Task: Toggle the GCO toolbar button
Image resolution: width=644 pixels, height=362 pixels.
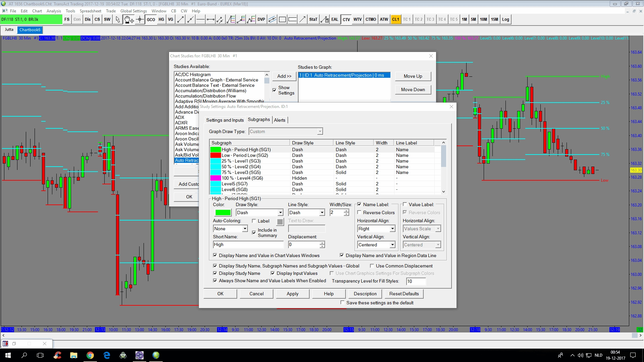Action: [151, 19]
